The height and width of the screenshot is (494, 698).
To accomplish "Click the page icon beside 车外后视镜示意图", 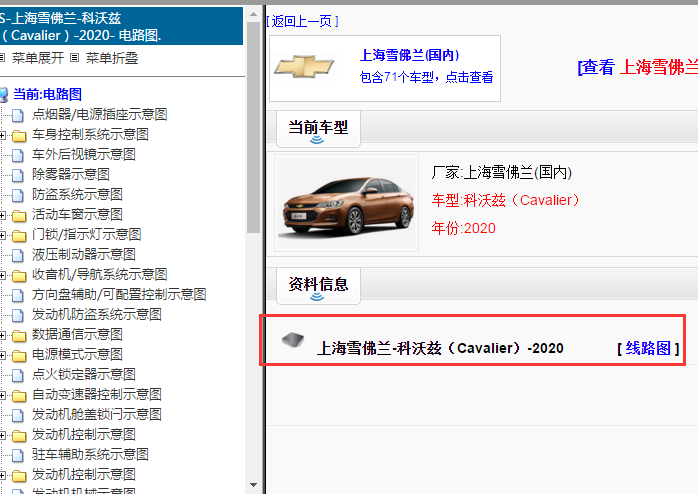I will [x=18, y=155].
